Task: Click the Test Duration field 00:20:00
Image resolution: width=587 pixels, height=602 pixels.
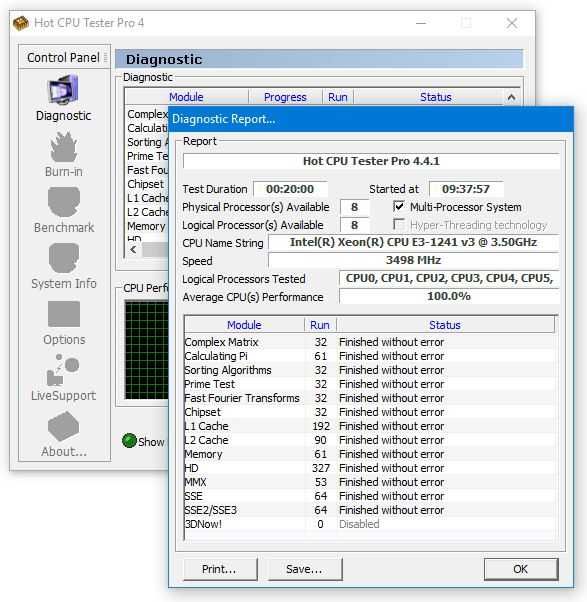Action: point(290,189)
